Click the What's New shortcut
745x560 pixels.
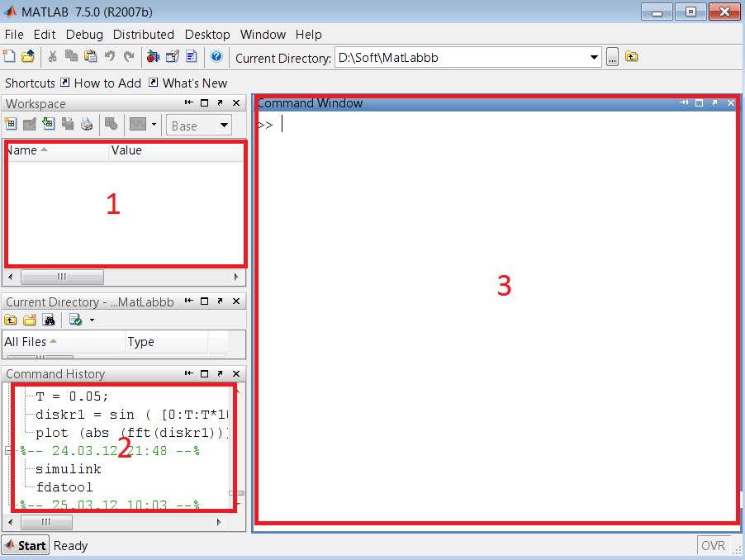pyautogui.click(x=188, y=83)
